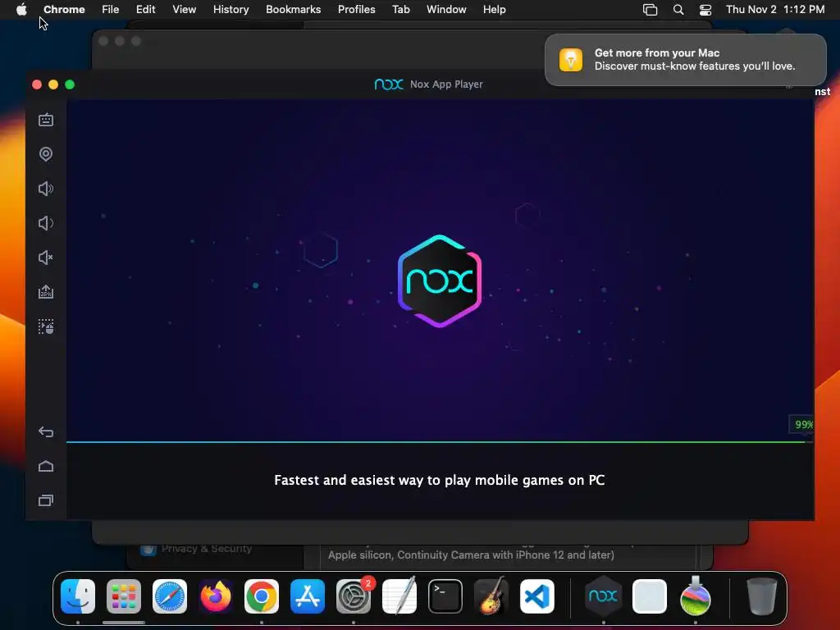This screenshot has width=840, height=630.
Task: Launch GarageBand from the Dock
Action: 491,596
